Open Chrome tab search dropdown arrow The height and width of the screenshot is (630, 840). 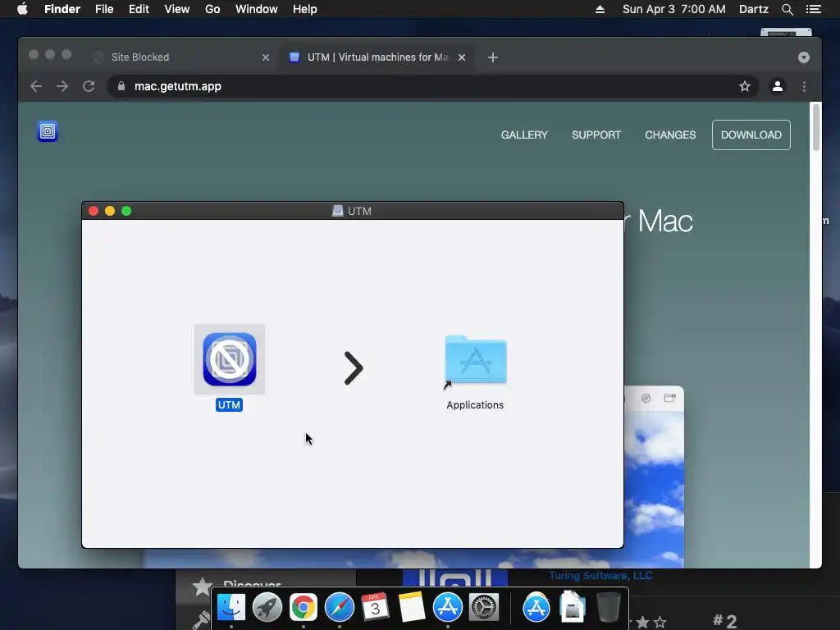point(804,57)
